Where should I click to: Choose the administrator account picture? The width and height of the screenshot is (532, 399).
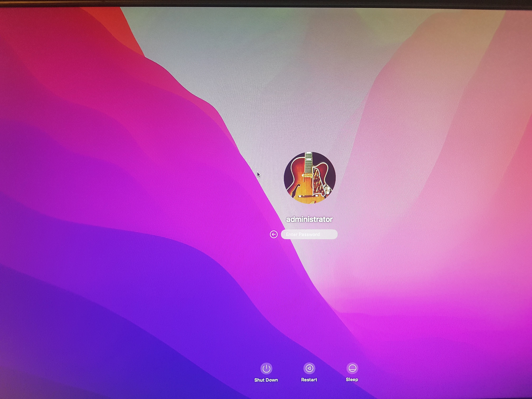(310, 178)
